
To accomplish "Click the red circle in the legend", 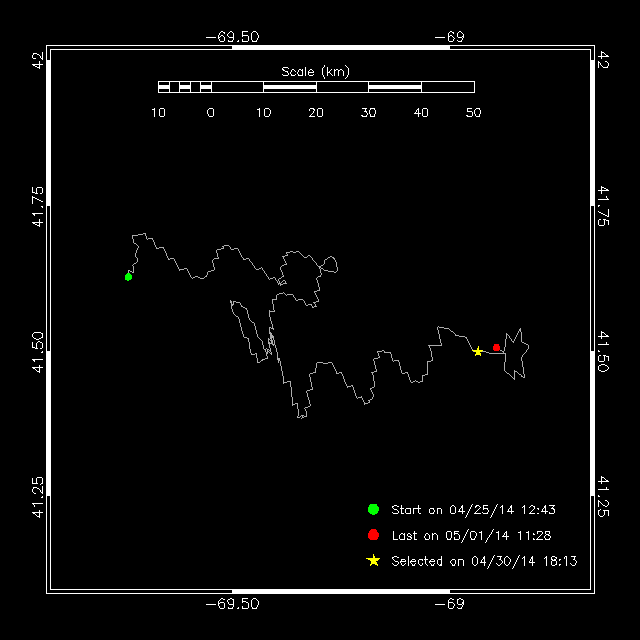I will pyautogui.click(x=373, y=535).
